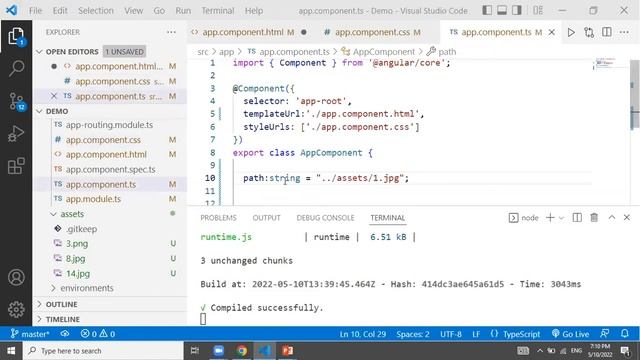
Task: Open the new terminal profile dropdown arrow
Action: (561, 218)
